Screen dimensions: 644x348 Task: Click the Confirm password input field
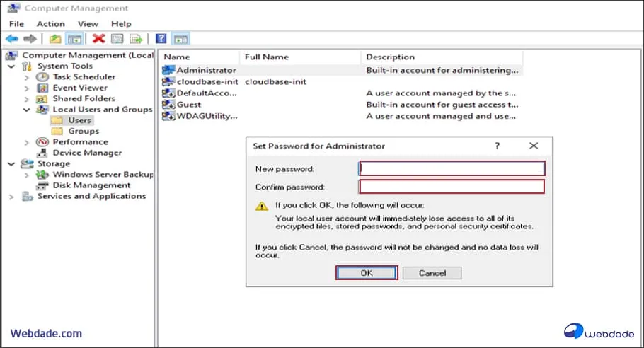pos(452,187)
